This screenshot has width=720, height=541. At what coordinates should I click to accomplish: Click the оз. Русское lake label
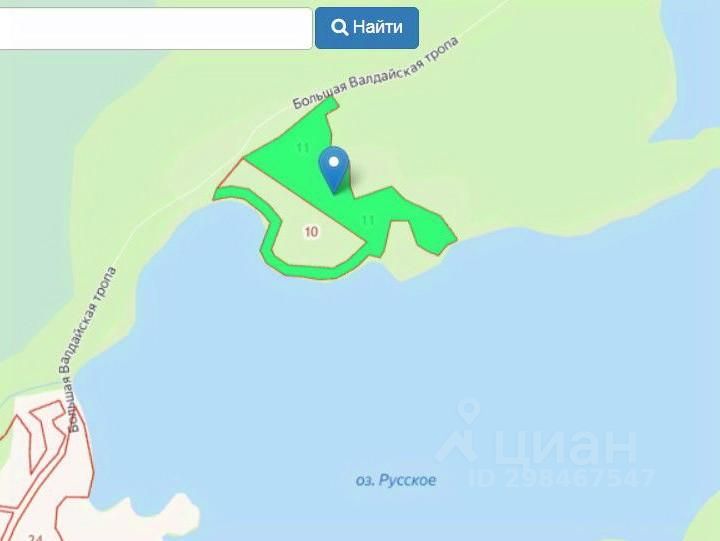[x=396, y=480]
